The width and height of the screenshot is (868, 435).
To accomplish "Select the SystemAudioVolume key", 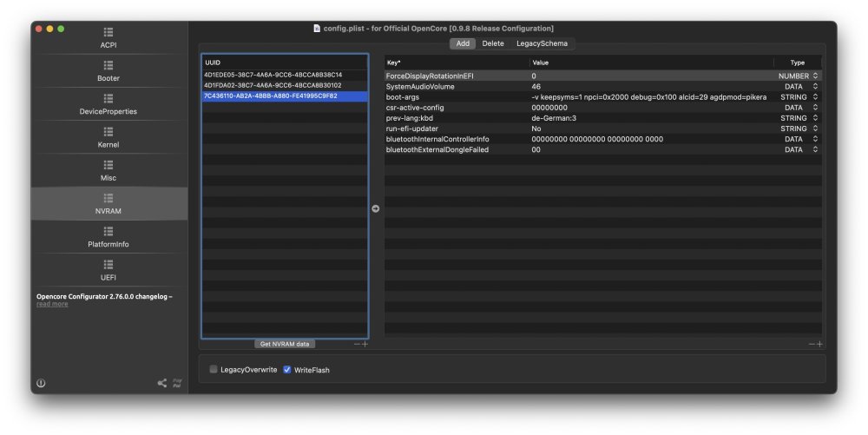I will [420, 86].
